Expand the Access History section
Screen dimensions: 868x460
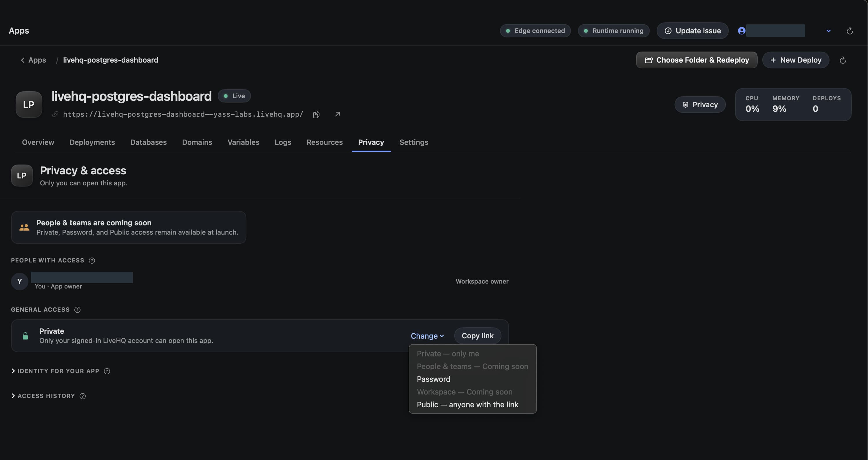[43, 396]
